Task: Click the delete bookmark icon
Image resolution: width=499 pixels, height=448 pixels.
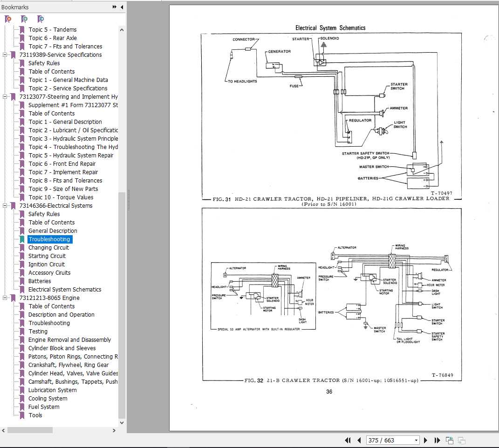Action: click(x=8, y=19)
